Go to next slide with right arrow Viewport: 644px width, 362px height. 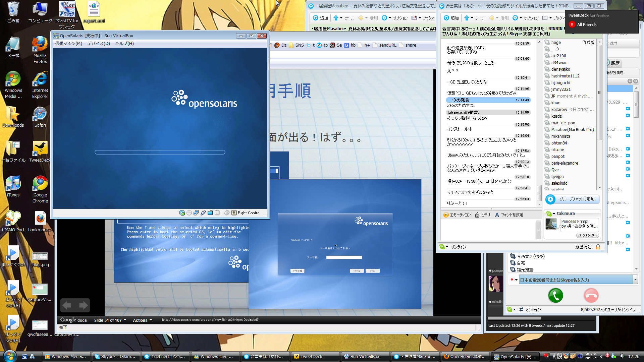[x=83, y=305]
